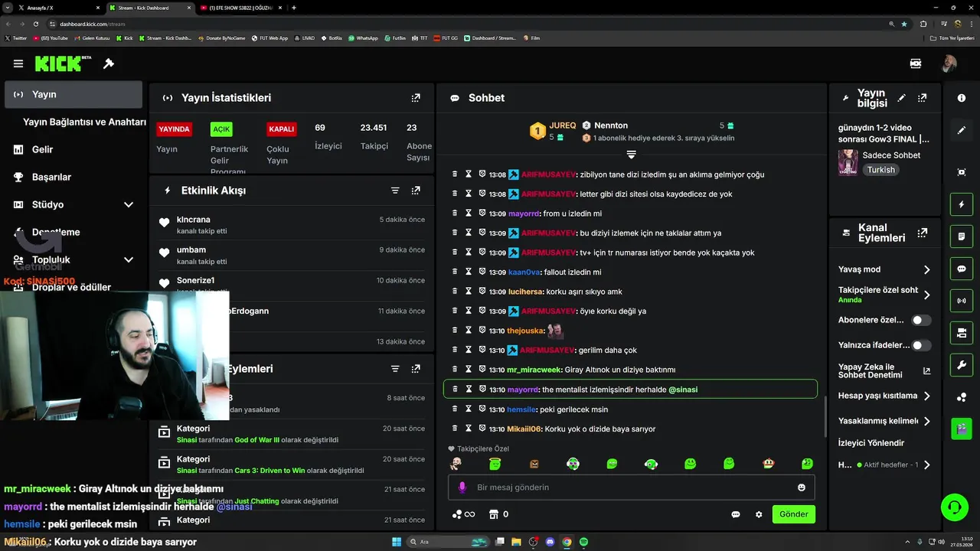Open Yasaklanmış kelimeler settings
Image resolution: width=980 pixels, height=551 pixels.
tap(885, 421)
